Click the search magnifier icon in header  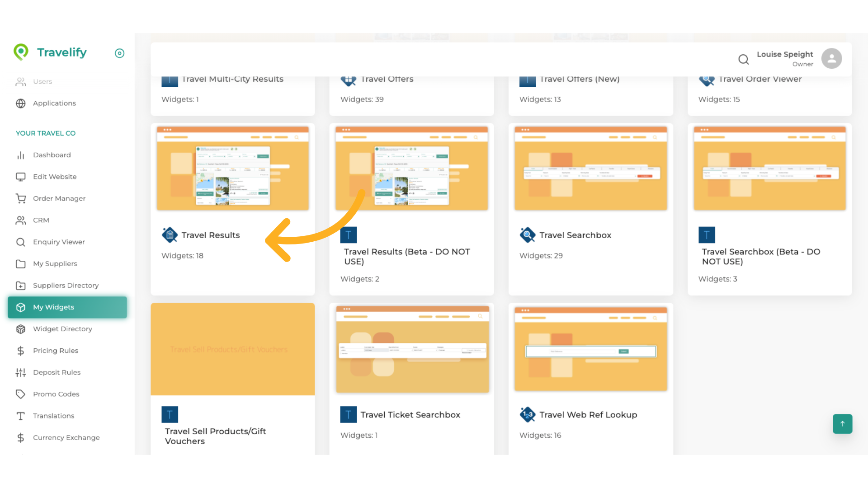[743, 59]
